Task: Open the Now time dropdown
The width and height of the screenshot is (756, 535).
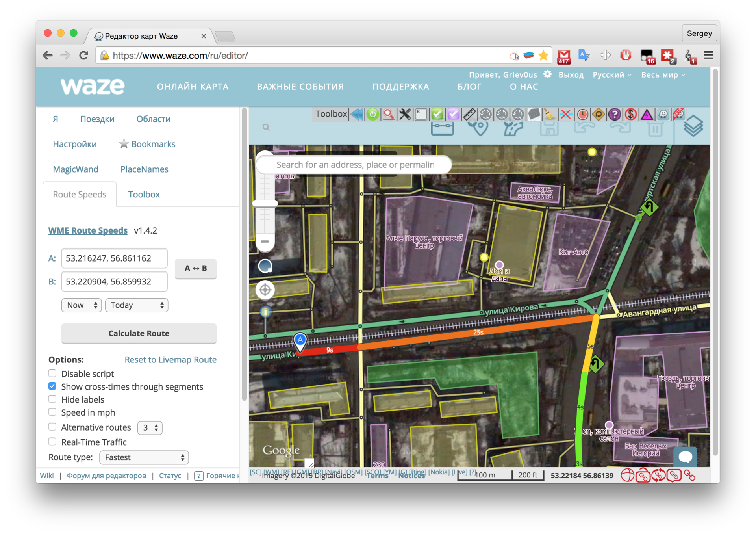Action: point(82,305)
